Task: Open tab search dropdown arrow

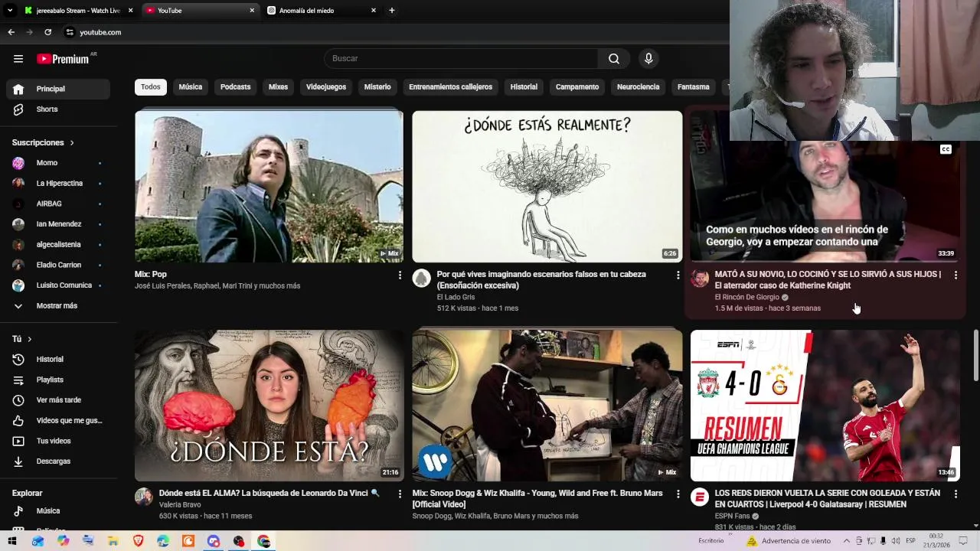Action: [10, 11]
